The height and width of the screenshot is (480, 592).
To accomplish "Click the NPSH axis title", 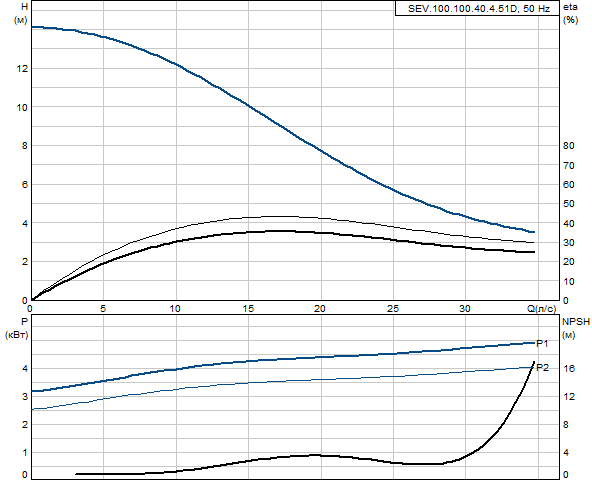I will [x=576, y=322].
